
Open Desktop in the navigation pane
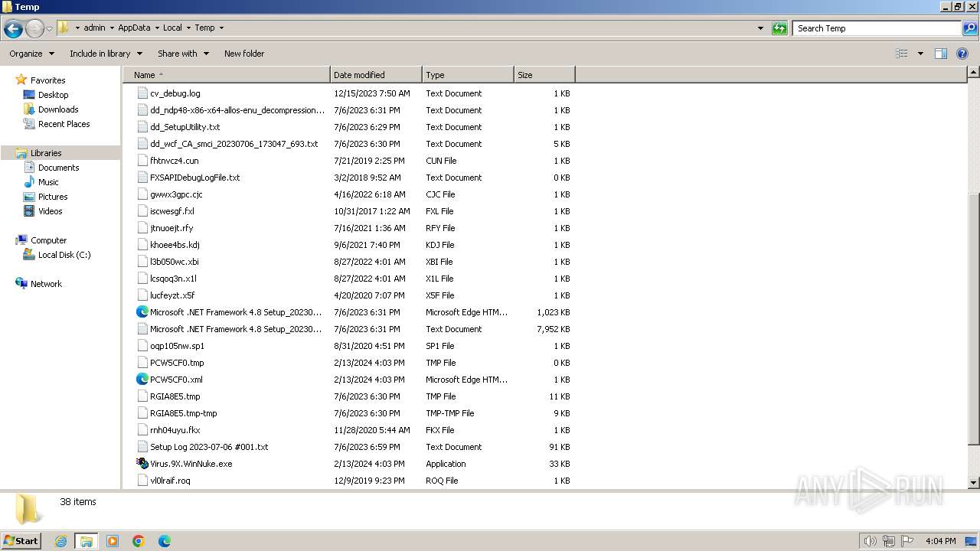[53, 95]
